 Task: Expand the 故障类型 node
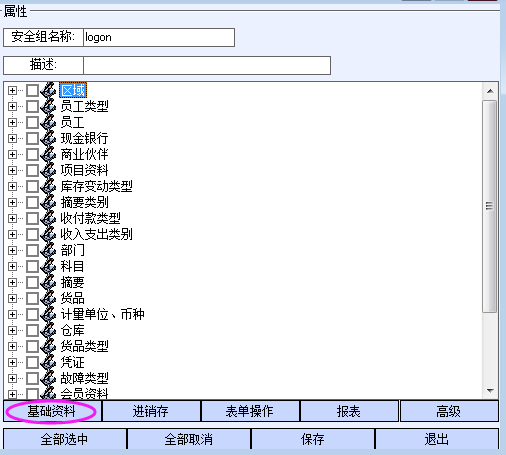[x=12, y=378]
